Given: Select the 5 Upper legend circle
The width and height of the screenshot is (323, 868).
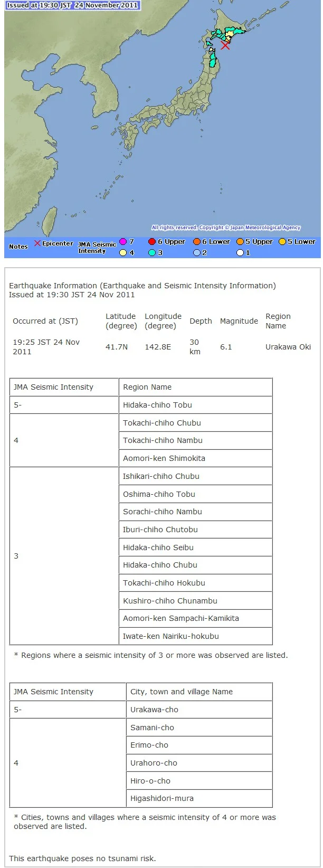Looking at the screenshot, I should pyautogui.click(x=240, y=242).
